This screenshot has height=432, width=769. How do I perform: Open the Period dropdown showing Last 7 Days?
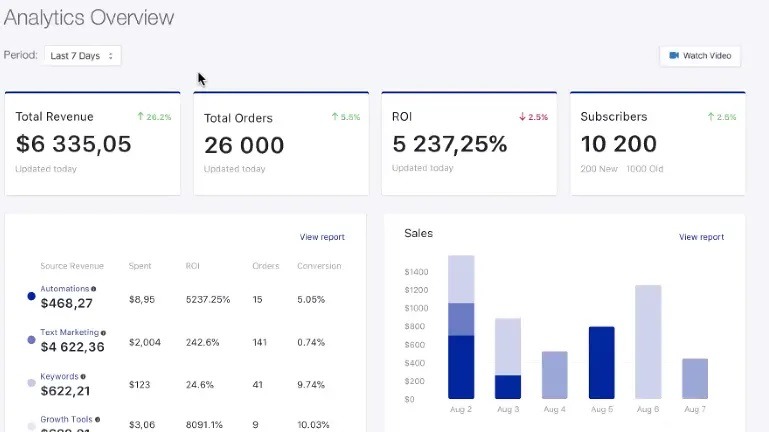pos(82,56)
